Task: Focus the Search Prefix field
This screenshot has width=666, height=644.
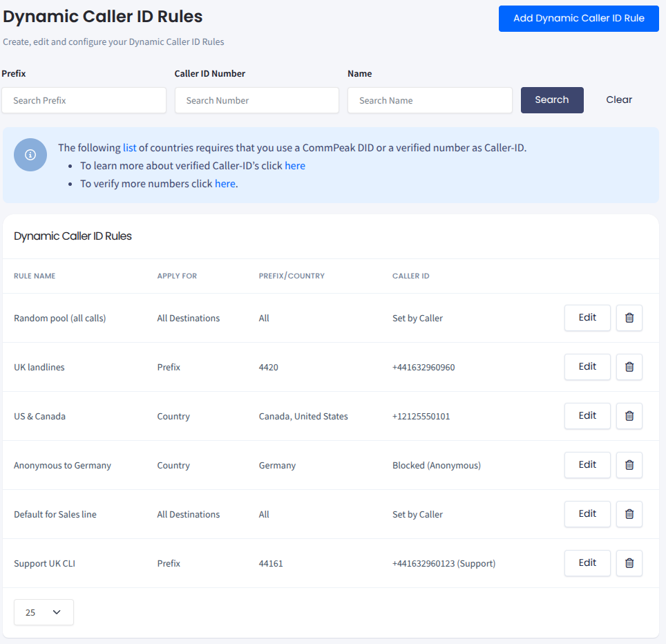Action: click(84, 100)
